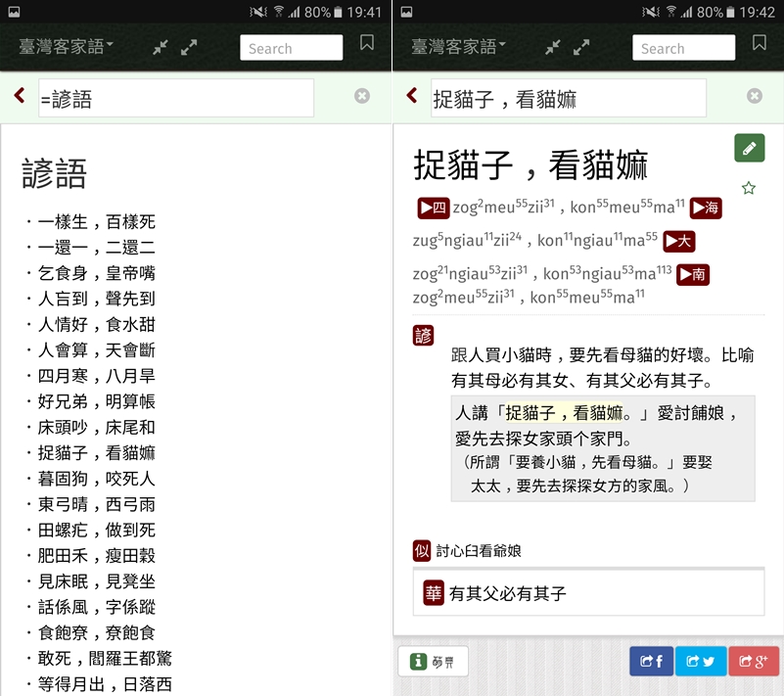Screen dimensions: 784x696
Task: Play the 南四縣 pronunciation audio
Action: pyautogui.click(x=692, y=275)
